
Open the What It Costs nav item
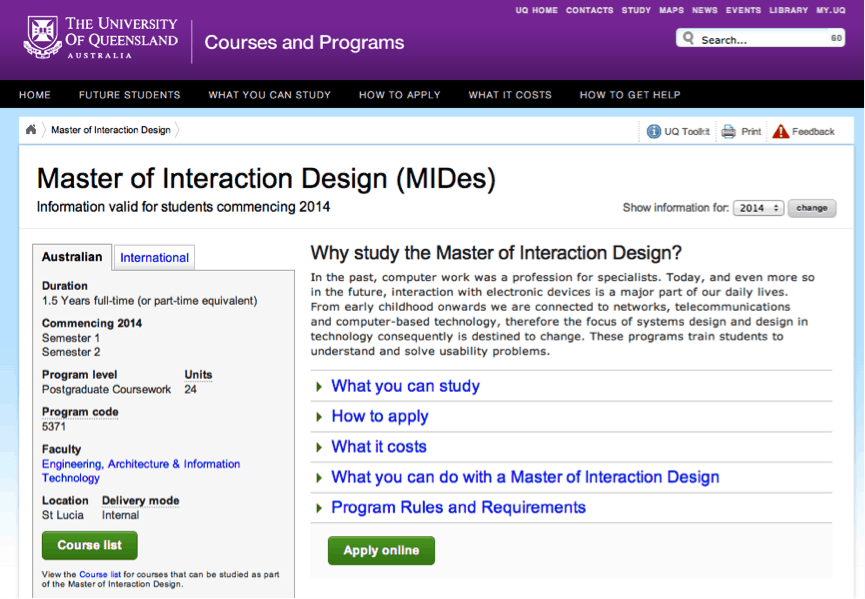coord(510,95)
